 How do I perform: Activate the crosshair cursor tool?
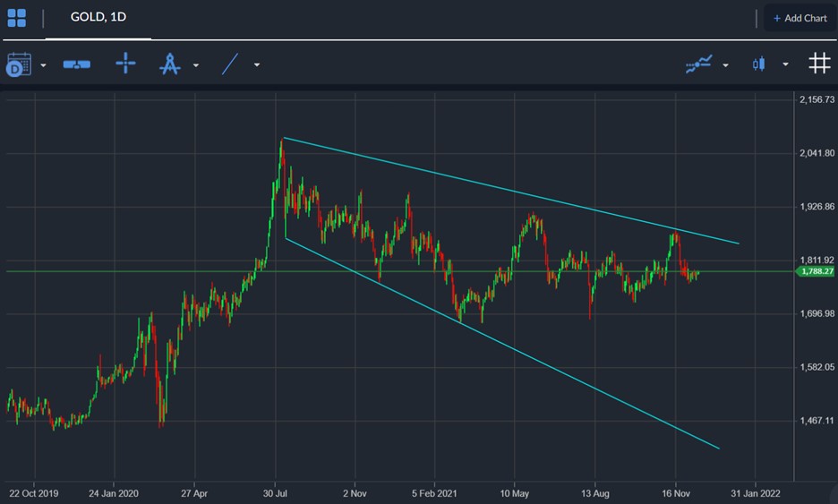coord(125,64)
